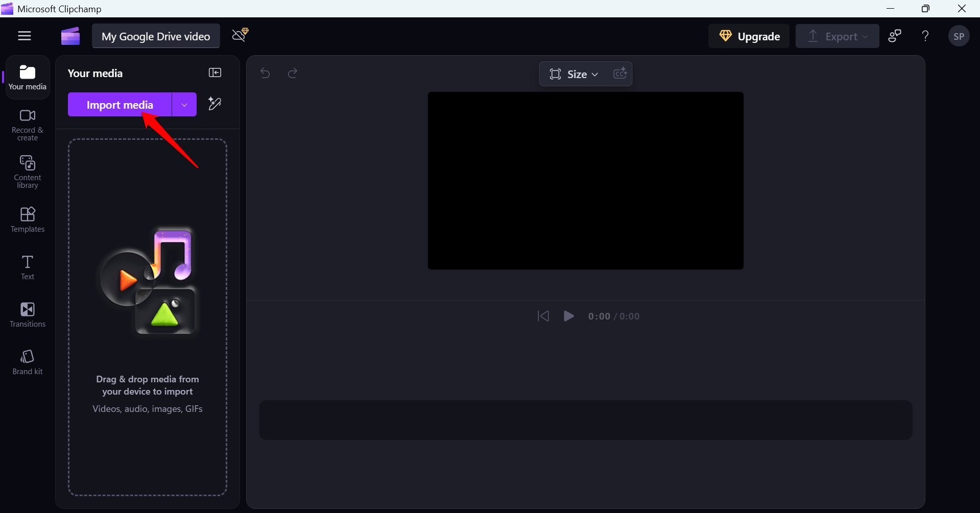This screenshot has height=513, width=980.
Task: Switch to Your media tab
Action: click(x=28, y=77)
